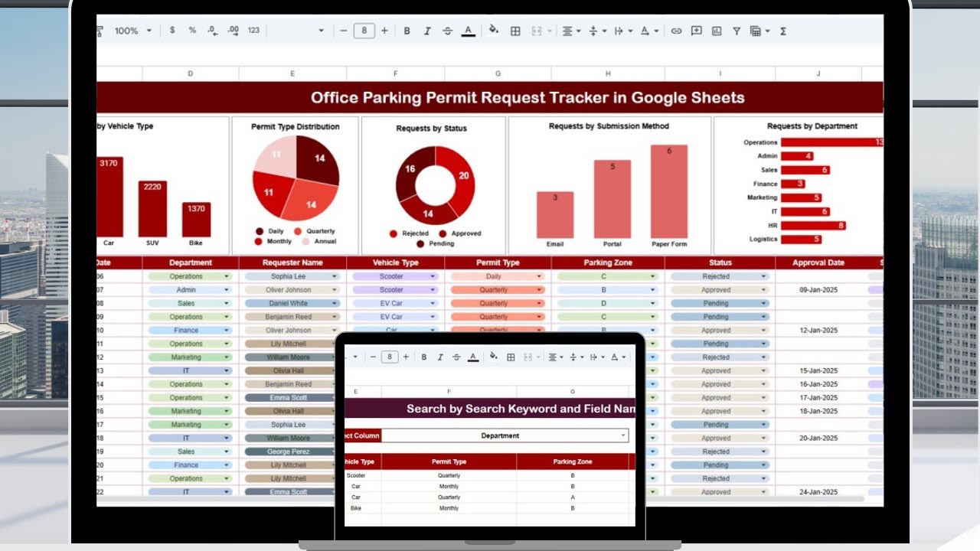Select column G header in Search window
Viewport: 980px width, 551px height.
tap(573, 391)
